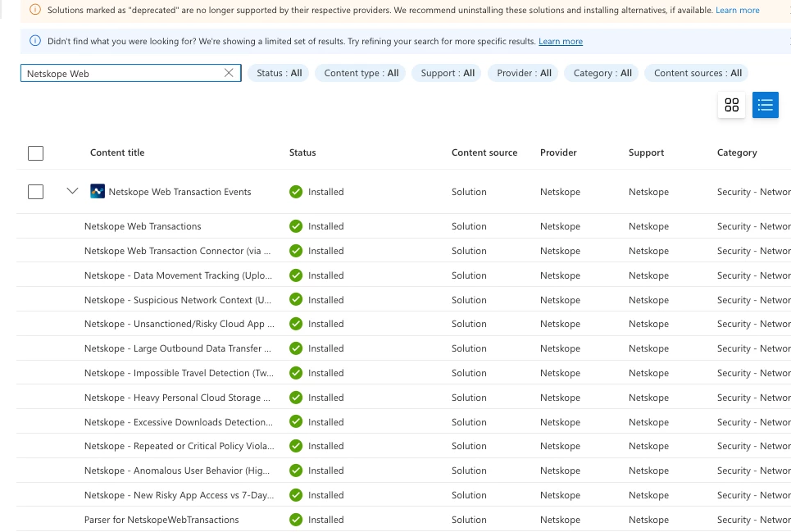Sort by Category column header
Image resolution: width=791 pixels, height=532 pixels.
[x=737, y=152]
